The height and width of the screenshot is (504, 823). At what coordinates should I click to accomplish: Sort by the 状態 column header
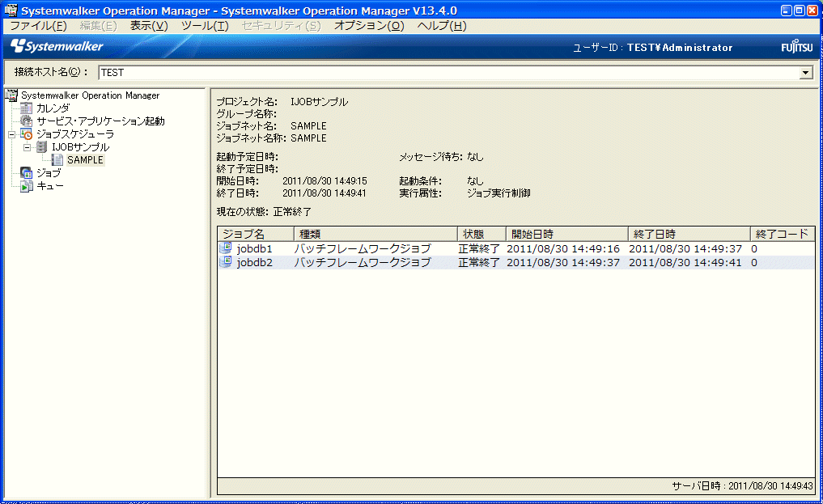(x=481, y=234)
